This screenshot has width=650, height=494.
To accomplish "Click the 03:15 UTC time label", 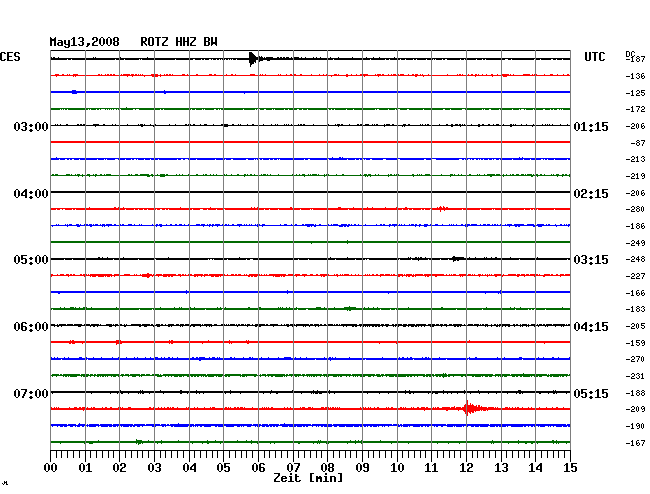I will [x=591, y=260].
